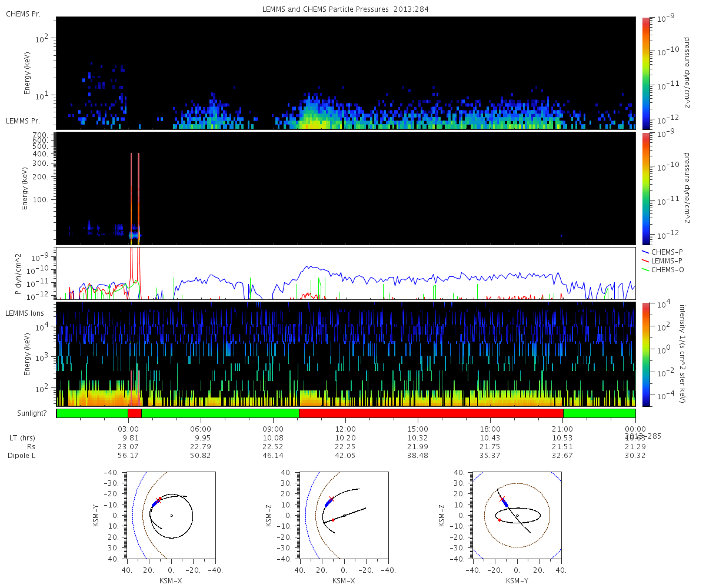The width and height of the screenshot is (706, 588).
Task: Click the LT (hrs) row label
Action: pos(22,438)
